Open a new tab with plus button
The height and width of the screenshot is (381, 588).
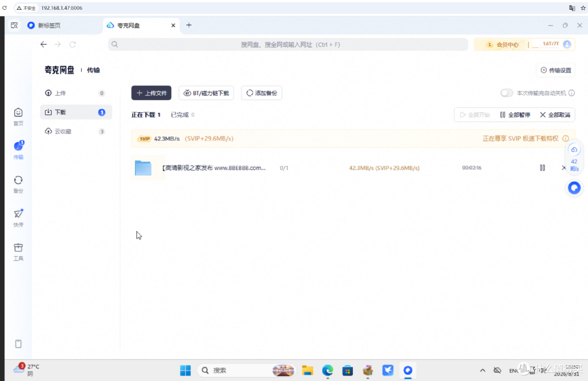point(188,25)
